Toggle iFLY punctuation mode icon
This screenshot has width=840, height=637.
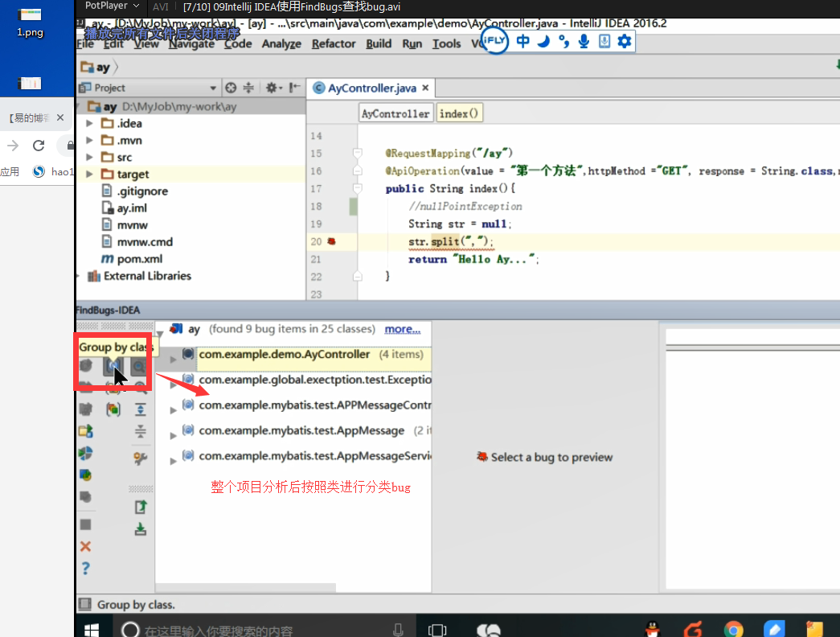(x=563, y=41)
